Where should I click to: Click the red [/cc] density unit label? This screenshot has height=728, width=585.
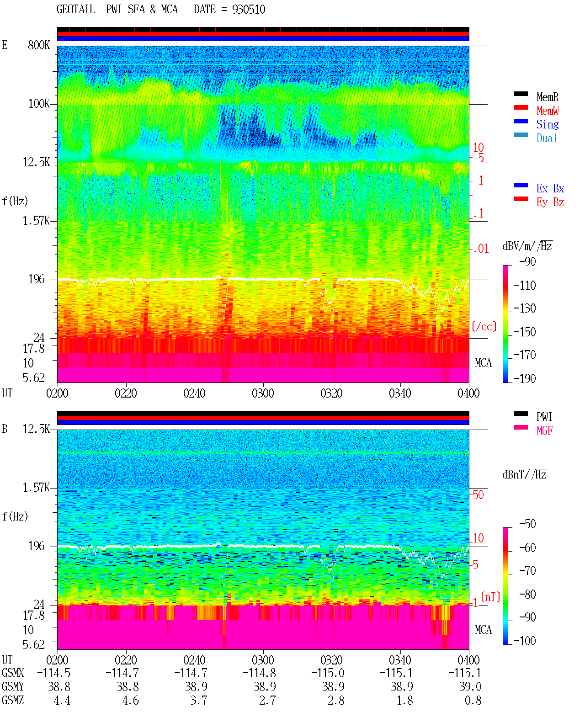484,326
